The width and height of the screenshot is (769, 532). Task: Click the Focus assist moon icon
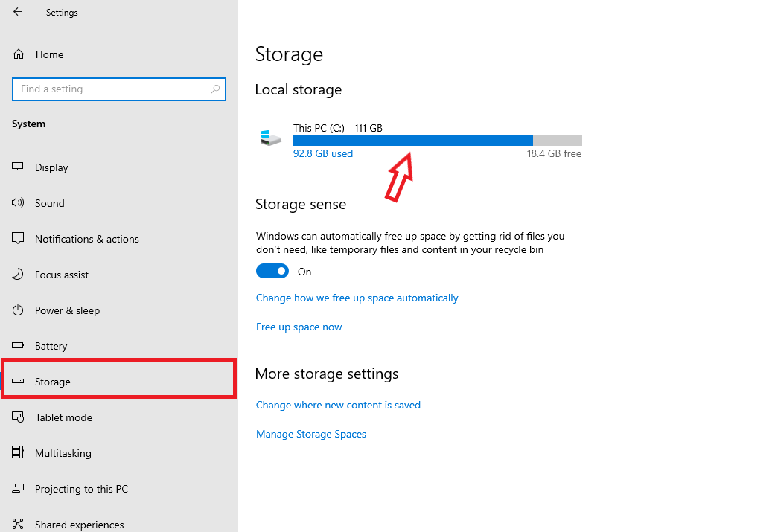point(18,274)
